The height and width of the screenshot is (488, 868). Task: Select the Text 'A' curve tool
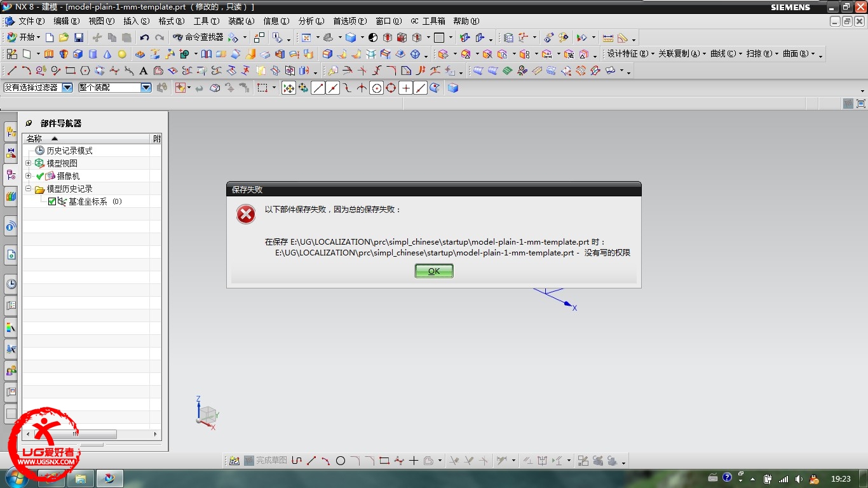[x=144, y=71]
